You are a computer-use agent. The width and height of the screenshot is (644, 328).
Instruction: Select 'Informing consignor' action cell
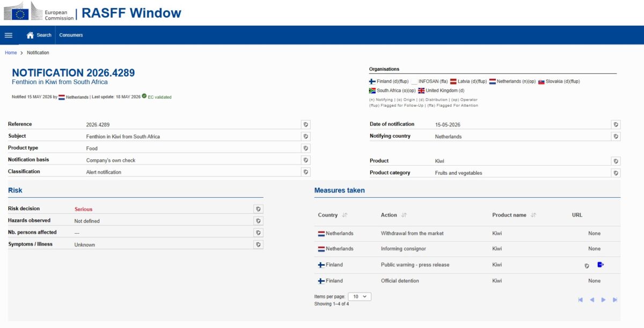pos(404,249)
